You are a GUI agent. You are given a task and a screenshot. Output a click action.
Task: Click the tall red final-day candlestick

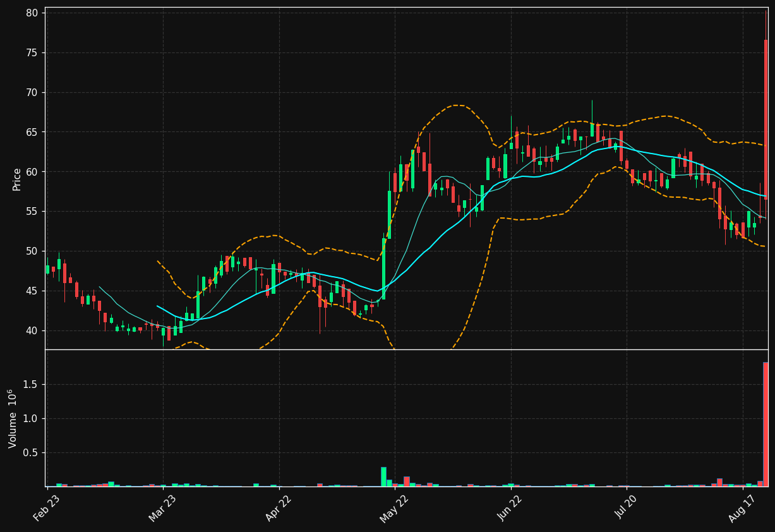pyautogui.click(x=766, y=119)
